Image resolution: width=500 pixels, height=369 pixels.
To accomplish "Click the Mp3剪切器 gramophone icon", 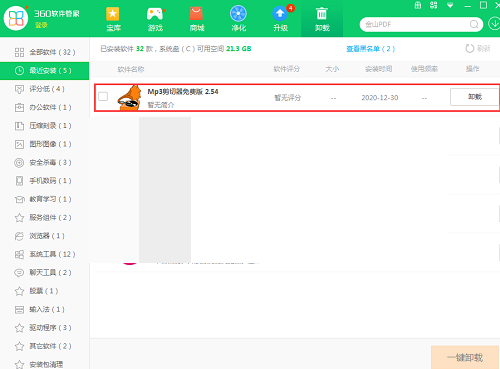I will pyautogui.click(x=130, y=98).
